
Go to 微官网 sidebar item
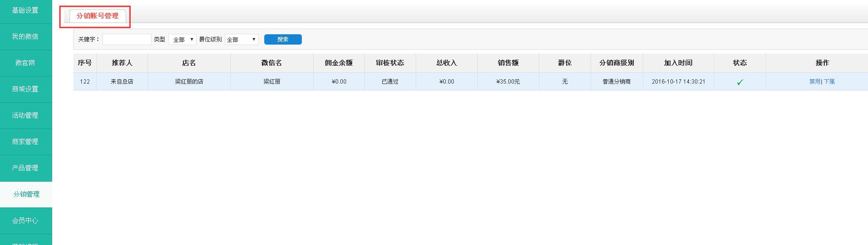pyautogui.click(x=25, y=63)
